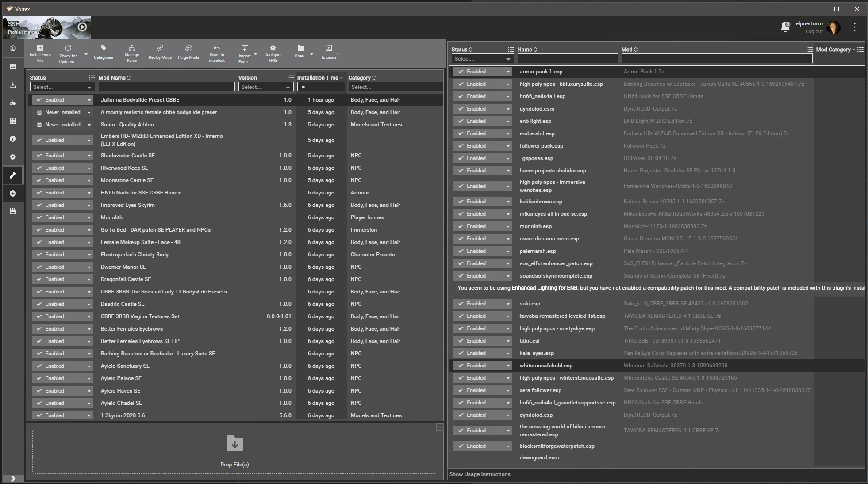Launch game via play button on SSE banner
Image resolution: width=868 pixels, height=484 pixels.
tap(82, 27)
